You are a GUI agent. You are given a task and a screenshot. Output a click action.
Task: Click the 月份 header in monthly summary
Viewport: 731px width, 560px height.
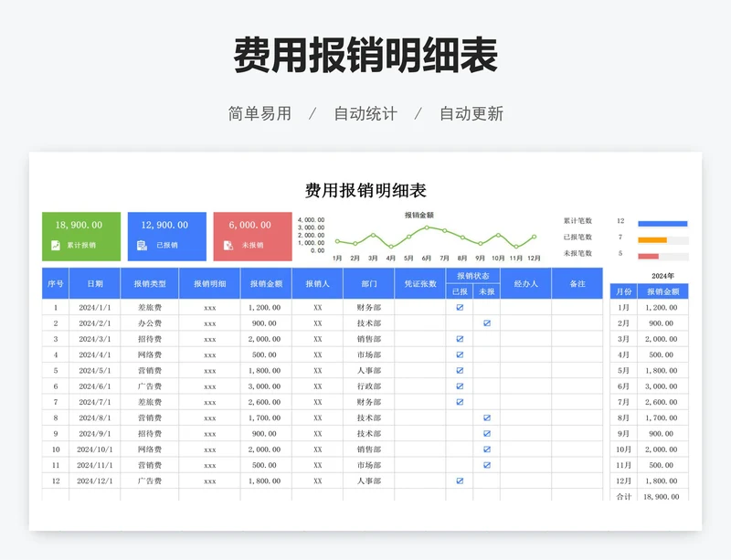coord(623,291)
